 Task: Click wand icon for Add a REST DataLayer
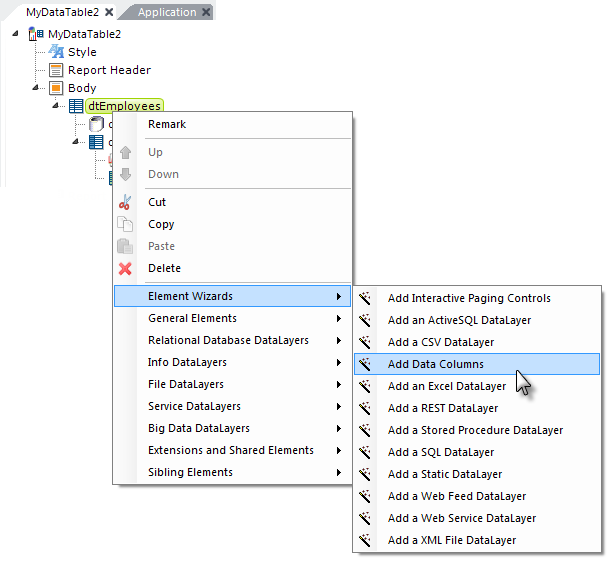tap(365, 408)
